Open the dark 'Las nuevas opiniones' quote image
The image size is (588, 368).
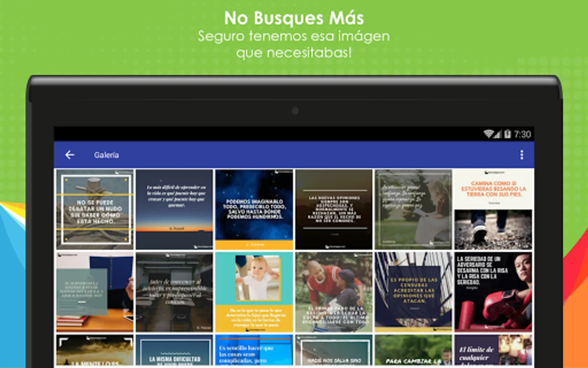(334, 209)
